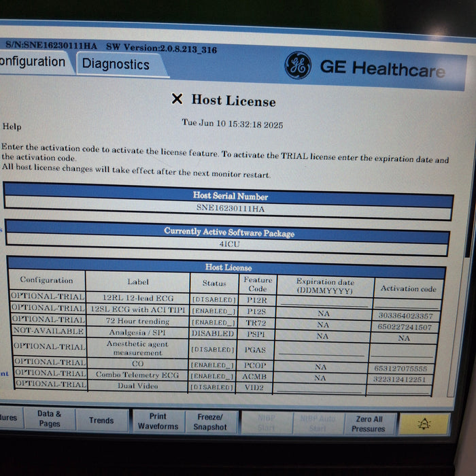476x476 pixels.
Task: Click the SW Version text in header
Action: pyautogui.click(x=162, y=48)
